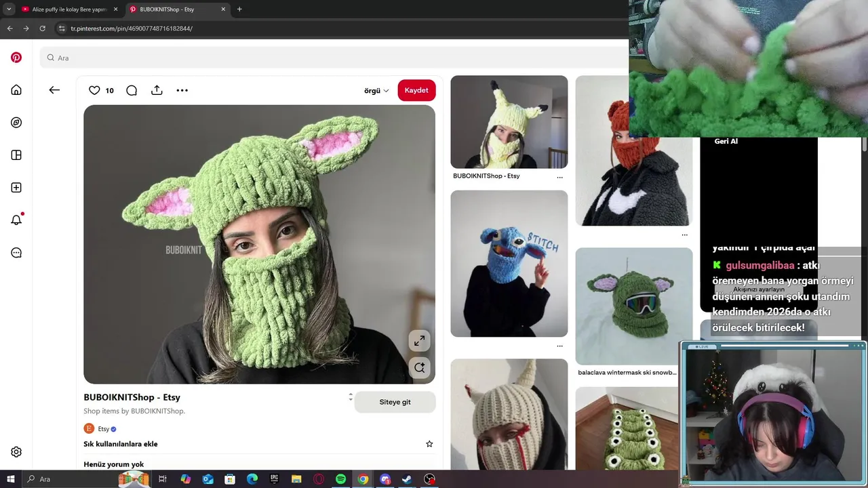Open three-dot menu under Pikachu hat pin
This screenshot has height=488, width=868.
pos(559,177)
